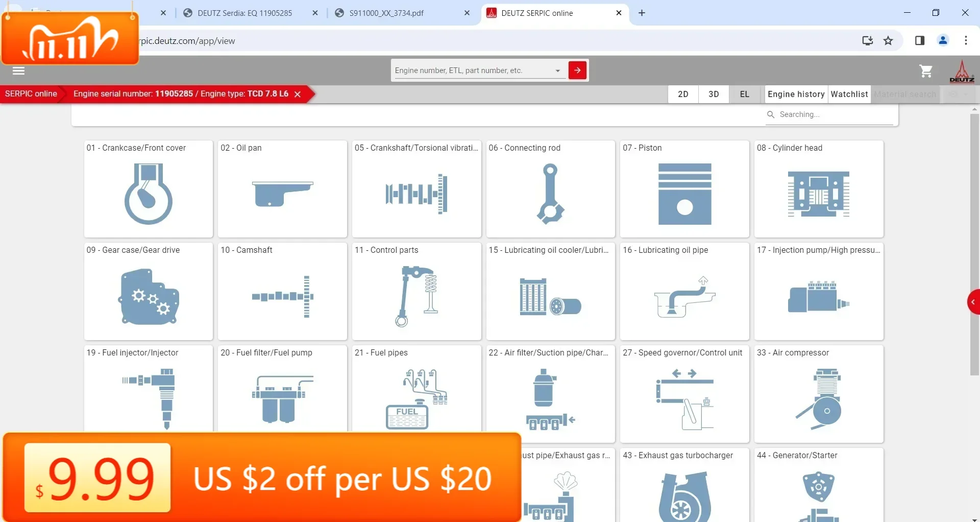Switch to 3D view
The width and height of the screenshot is (980, 522).
714,94
